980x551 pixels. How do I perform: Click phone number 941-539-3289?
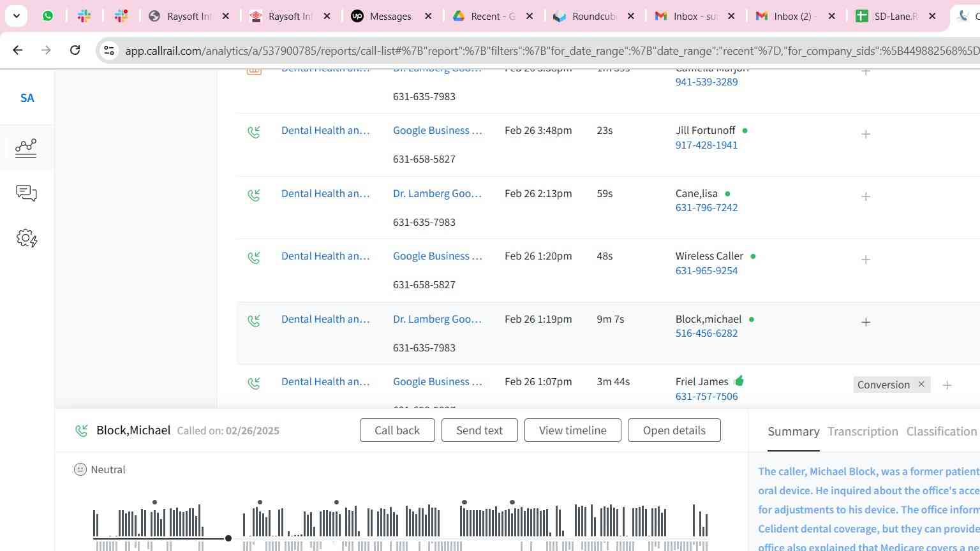(x=706, y=82)
